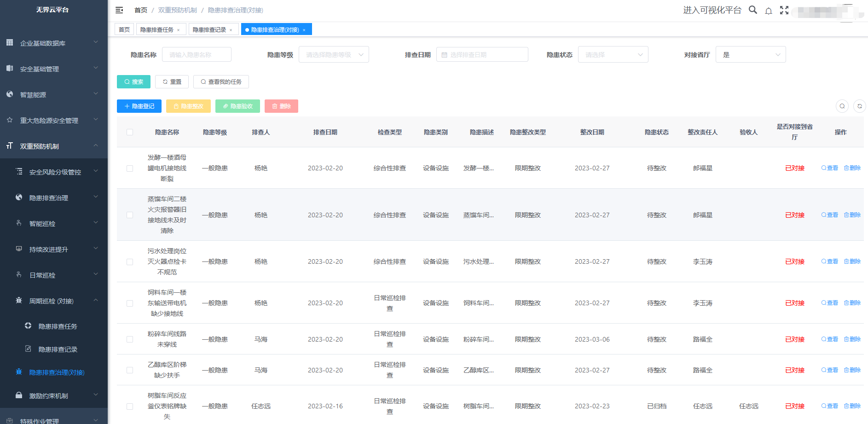Click the 搜索 button
This screenshot has width=868, height=424.
point(133,82)
